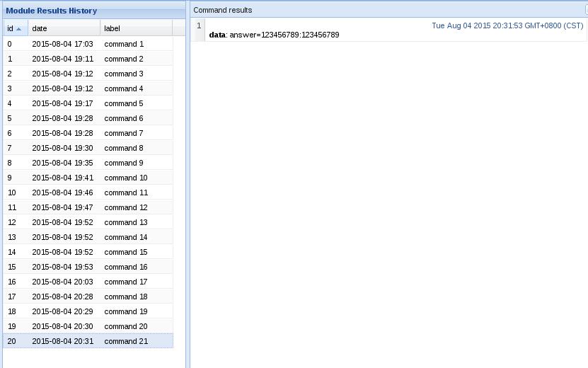Click date 2015-08-04 19:11 in history
Screen dimensions: 588x368
(x=62, y=59)
